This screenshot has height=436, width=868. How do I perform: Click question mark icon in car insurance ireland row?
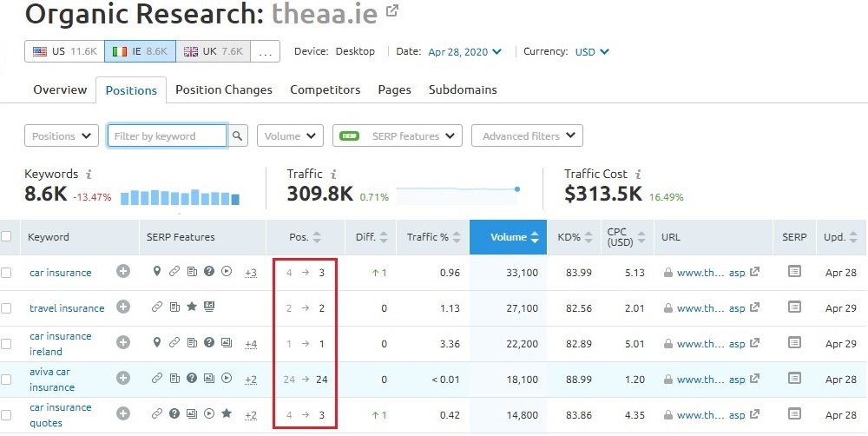tap(208, 342)
